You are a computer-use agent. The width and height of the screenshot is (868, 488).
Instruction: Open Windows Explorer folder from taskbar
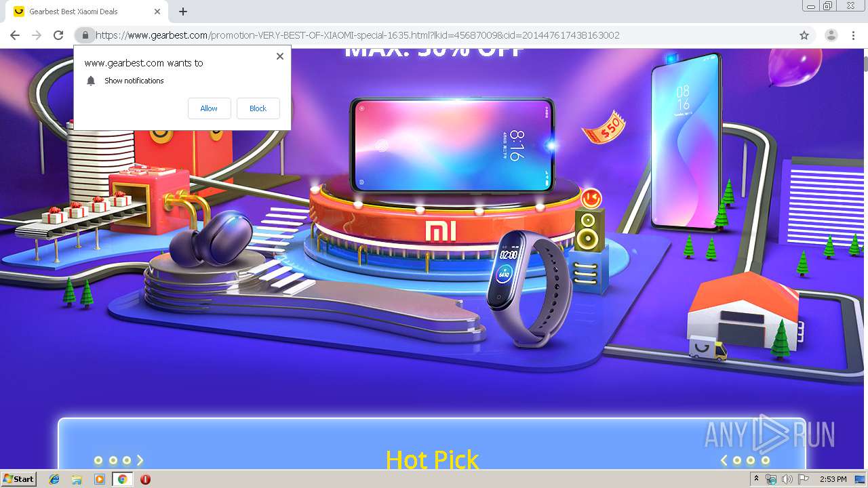(77, 479)
